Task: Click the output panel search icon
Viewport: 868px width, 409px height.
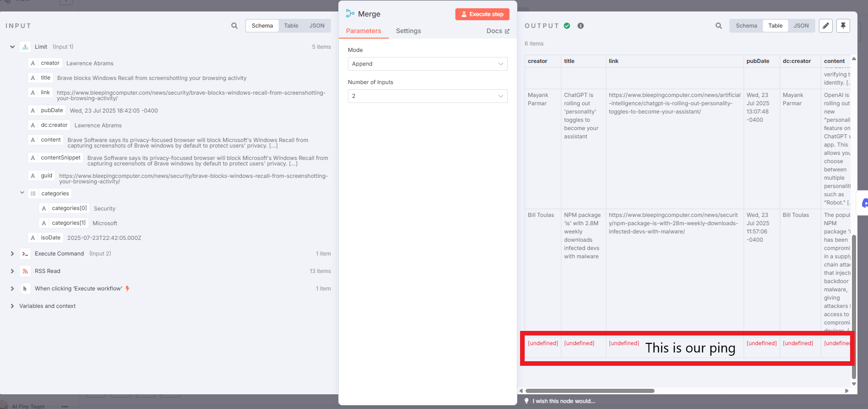Action: click(x=719, y=26)
